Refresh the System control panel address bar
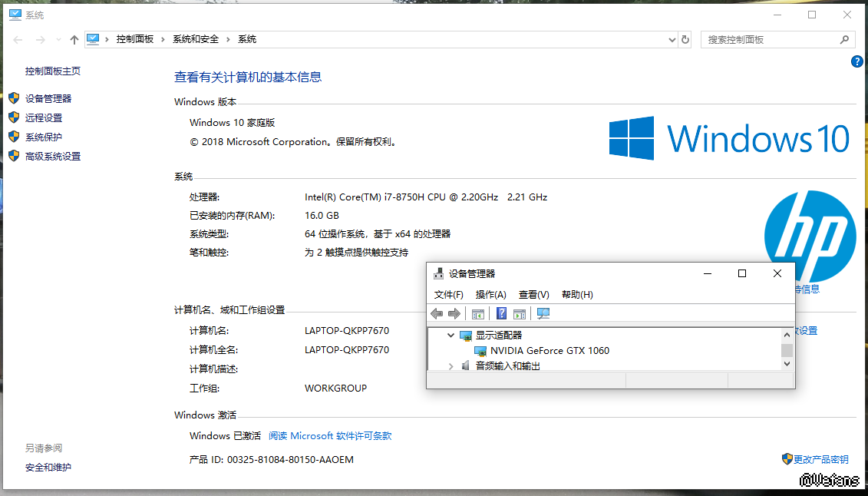Screen dimensions: 868x496 pyautogui.click(x=685, y=40)
